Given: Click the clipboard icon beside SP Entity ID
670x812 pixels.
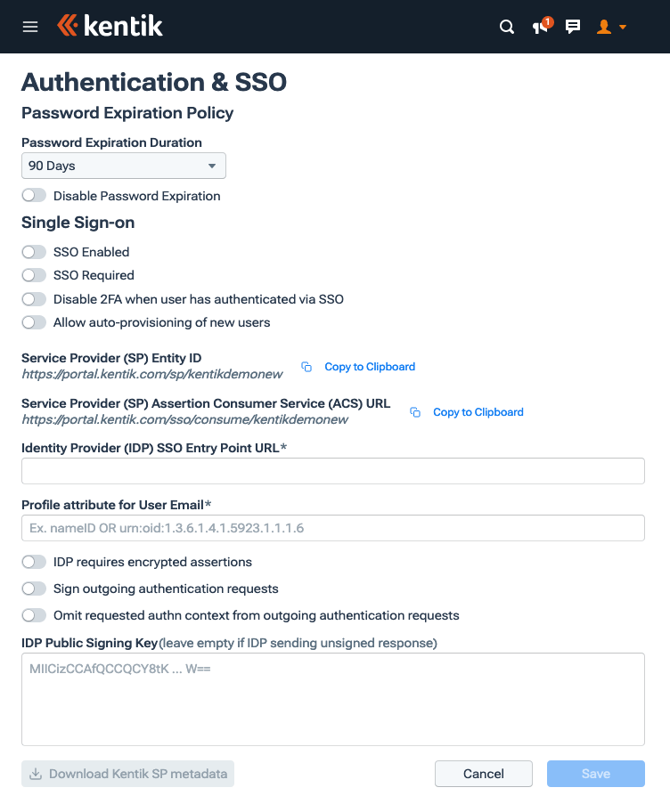Looking at the screenshot, I should coord(306,366).
